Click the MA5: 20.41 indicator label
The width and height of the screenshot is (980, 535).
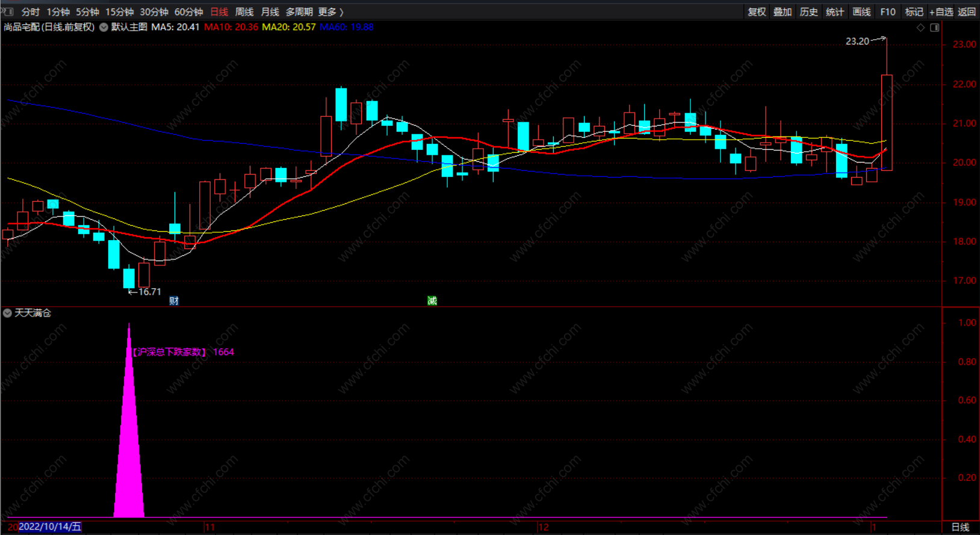coord(175,27)
